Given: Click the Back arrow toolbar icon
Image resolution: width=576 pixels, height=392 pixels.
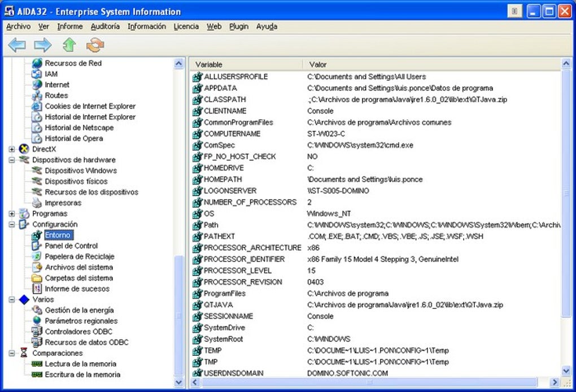Looking at the screenshot, I should [16, 45].
